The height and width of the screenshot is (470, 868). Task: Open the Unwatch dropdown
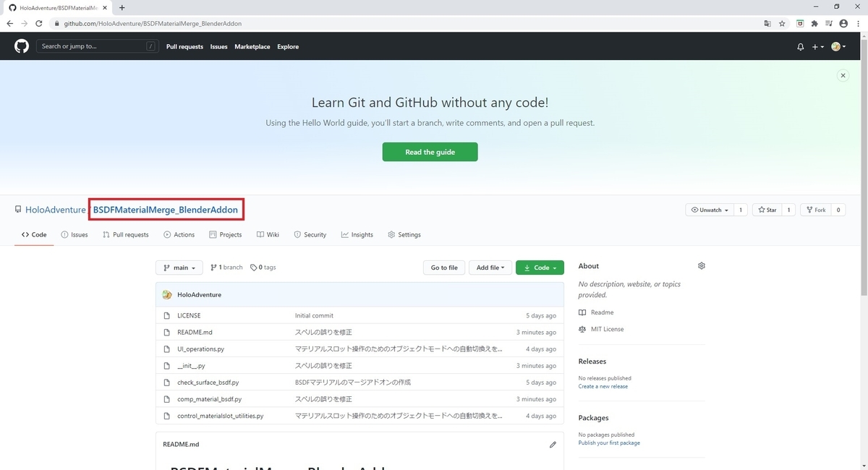coord(710,210)
